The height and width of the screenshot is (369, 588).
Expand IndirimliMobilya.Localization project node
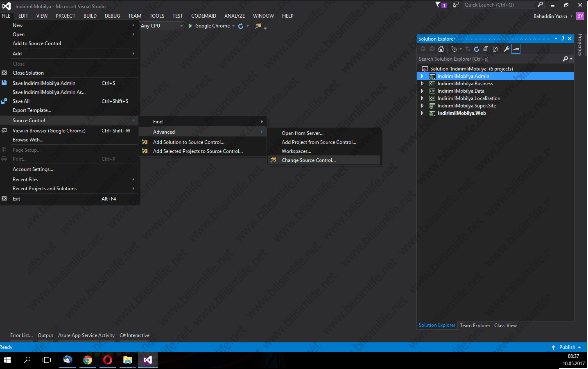422,98
